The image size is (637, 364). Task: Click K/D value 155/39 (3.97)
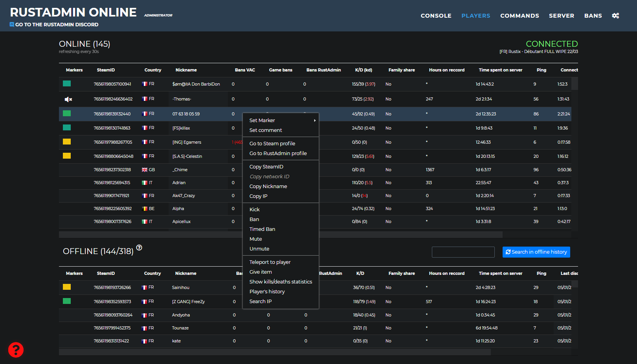[x=363, y=84]
